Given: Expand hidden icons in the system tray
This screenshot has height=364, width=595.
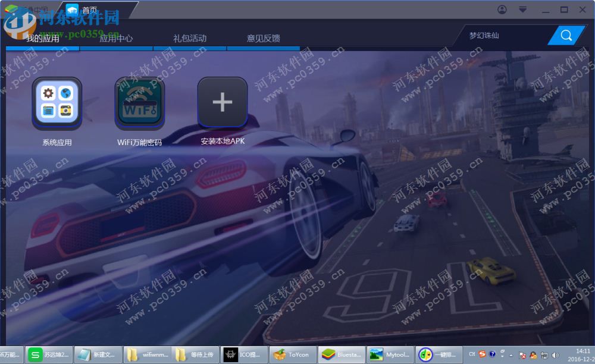Looking at the screenshot, I should (x=511, y=356).
